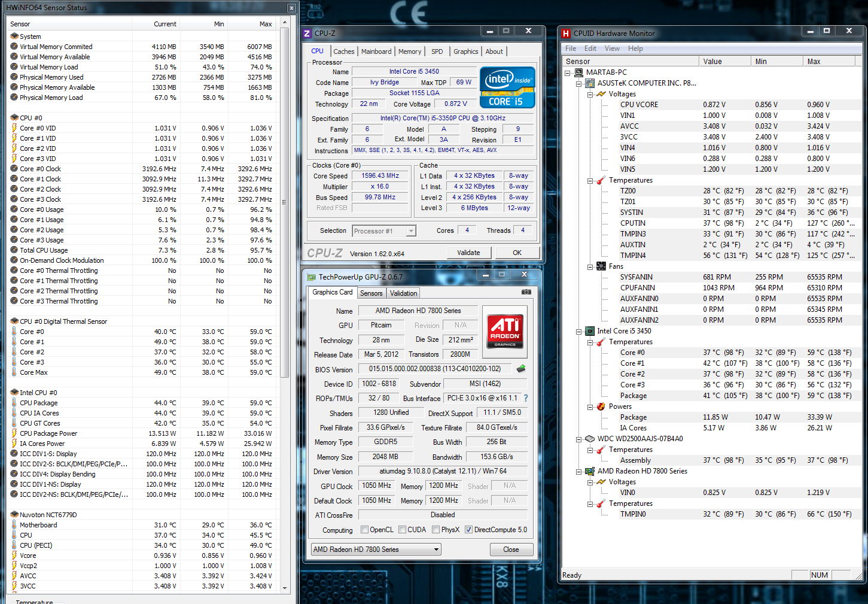Viewport: 868px width, 604px height.
Task: Click the Intel Core i5 logo
Action: tap(507, 87)
